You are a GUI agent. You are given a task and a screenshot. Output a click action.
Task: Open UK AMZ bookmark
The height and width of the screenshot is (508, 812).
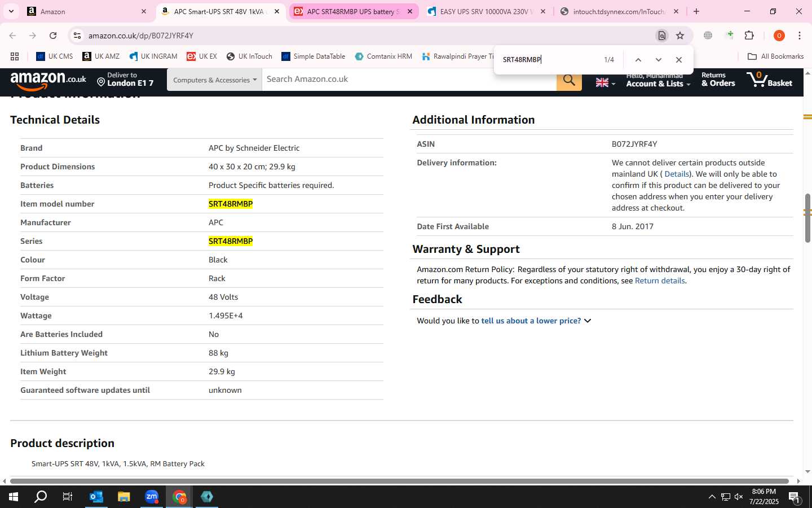(101, 56)
